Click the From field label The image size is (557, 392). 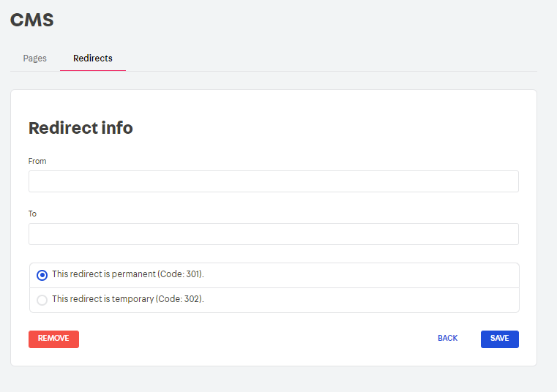tap(37, 161)
